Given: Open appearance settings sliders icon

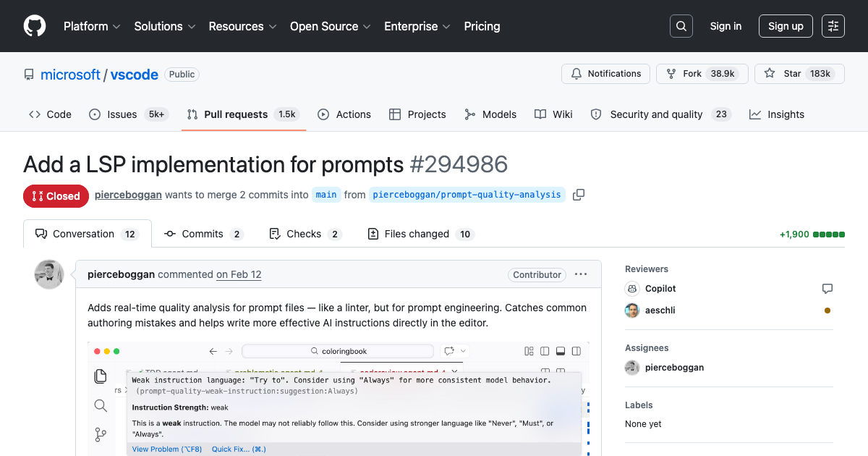Looking at the screenshot, I should coord(833,26).
